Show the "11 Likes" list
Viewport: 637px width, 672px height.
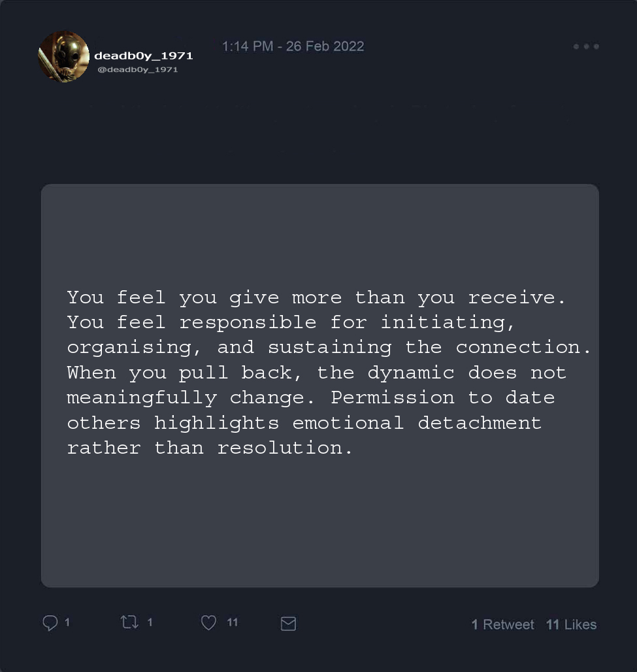pos(571,624)
